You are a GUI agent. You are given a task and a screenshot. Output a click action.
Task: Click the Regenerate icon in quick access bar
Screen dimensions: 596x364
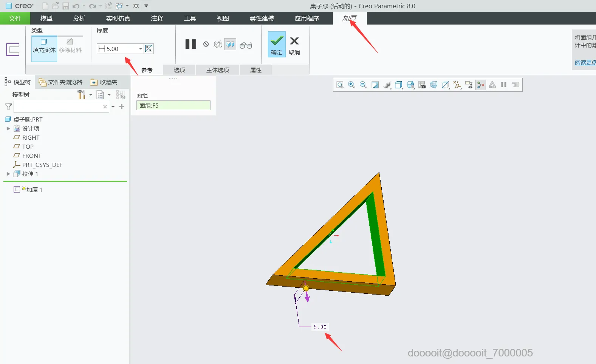coord(109,6)
